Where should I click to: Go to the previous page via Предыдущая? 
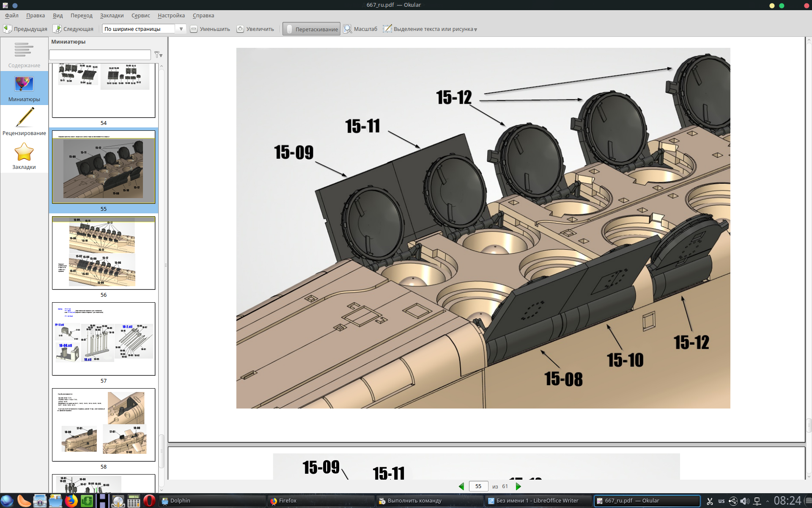tap(25, 29)
